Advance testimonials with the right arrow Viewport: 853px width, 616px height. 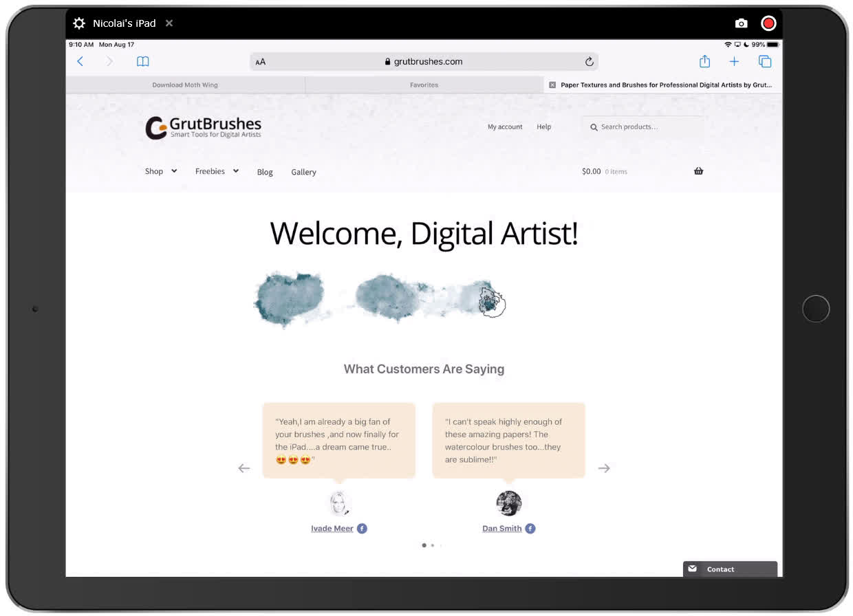pos(603,468)
